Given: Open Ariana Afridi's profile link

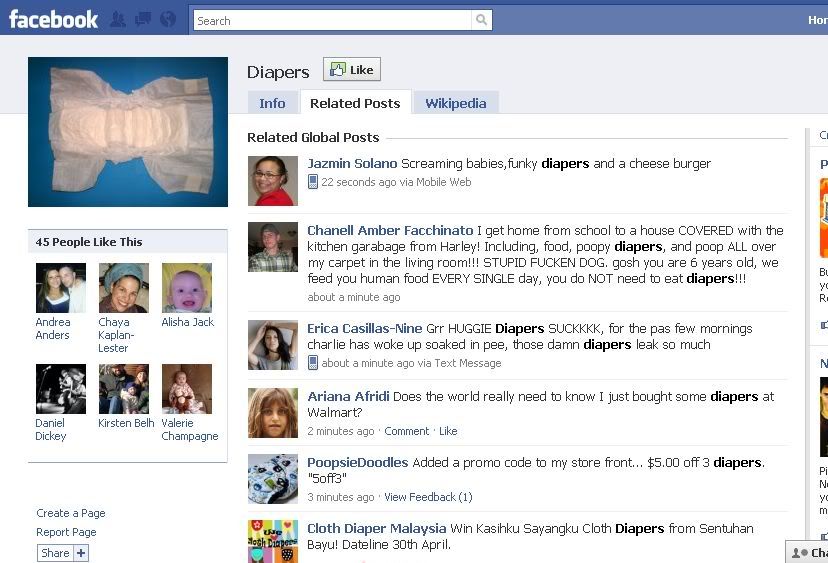Looking at the screenshot, I should (x=349, y=397).
